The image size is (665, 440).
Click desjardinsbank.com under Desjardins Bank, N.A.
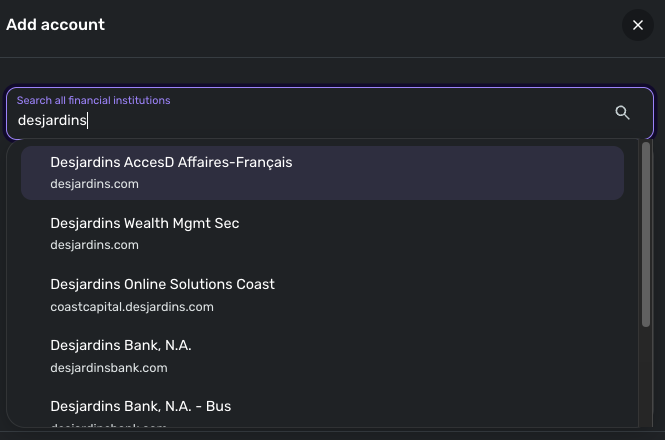pyautogui.click(x=109, y=368)
